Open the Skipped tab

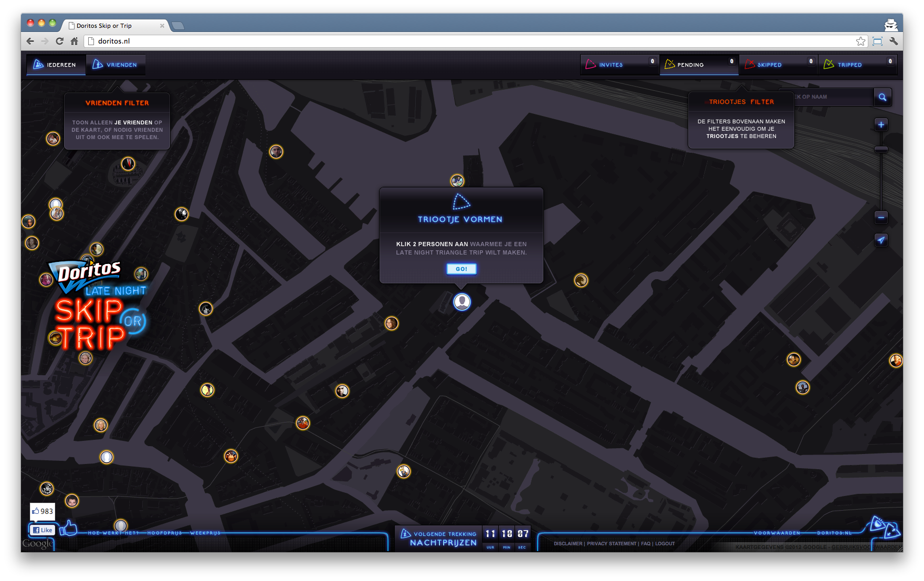point(778,65)
